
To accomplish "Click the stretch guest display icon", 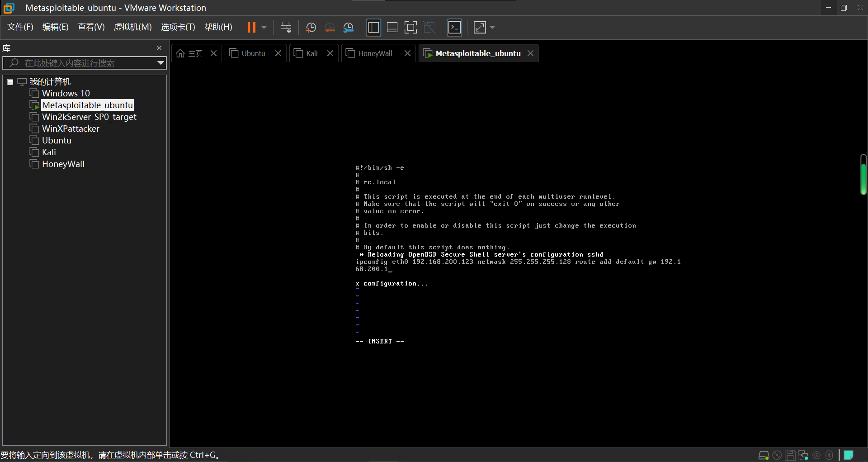I will pos(480,28).
